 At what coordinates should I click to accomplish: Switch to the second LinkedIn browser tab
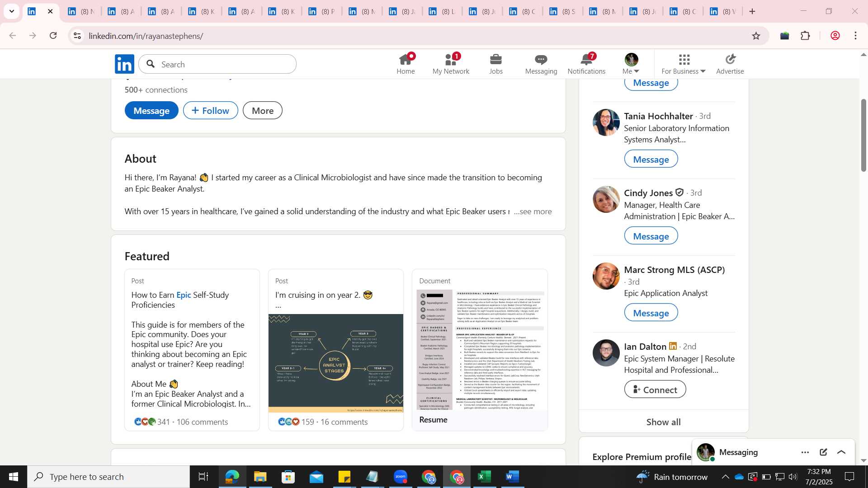(x=81, y=11)
